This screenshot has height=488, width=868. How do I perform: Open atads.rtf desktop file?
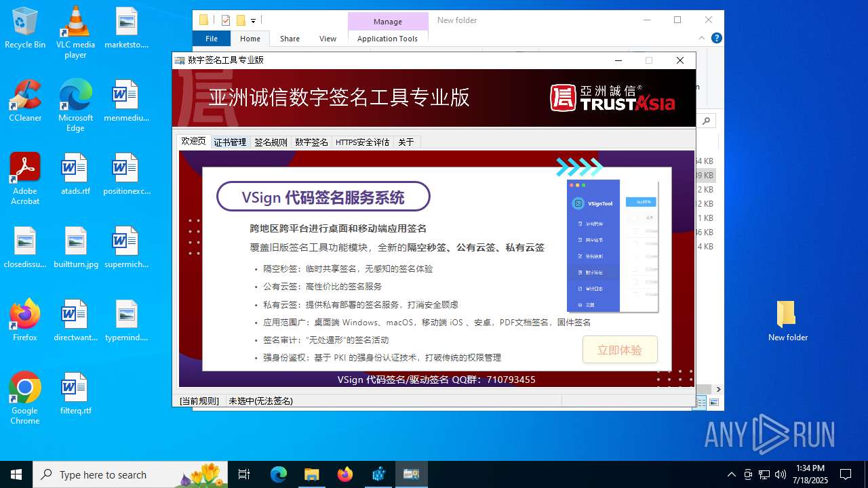click(x=75, y=174)
